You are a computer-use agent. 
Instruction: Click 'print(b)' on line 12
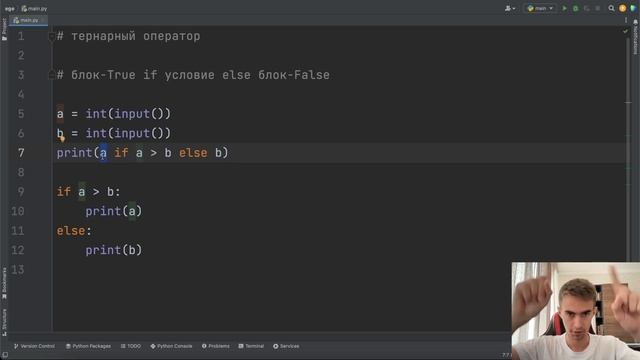click(x=113, y=250)
